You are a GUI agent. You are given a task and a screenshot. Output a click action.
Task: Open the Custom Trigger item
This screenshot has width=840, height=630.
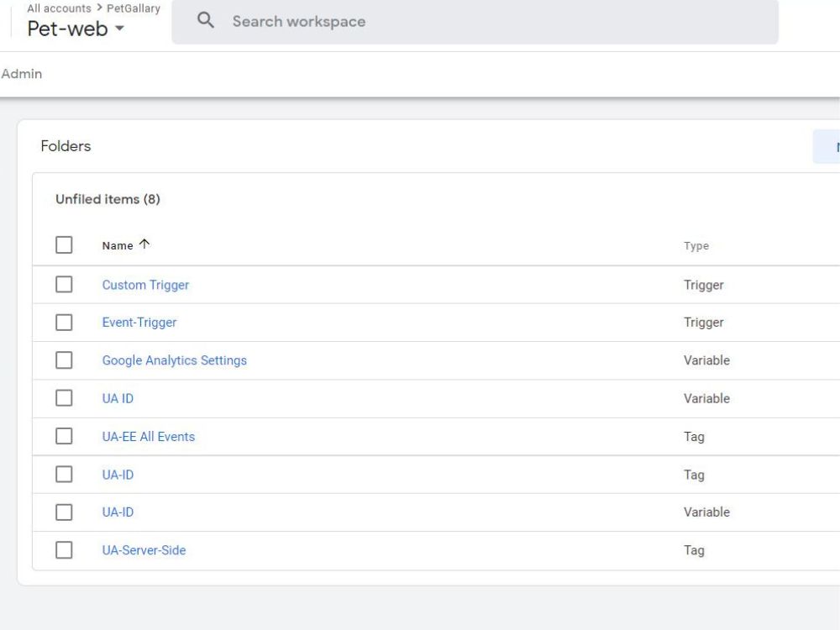click(x=145, y=285)
